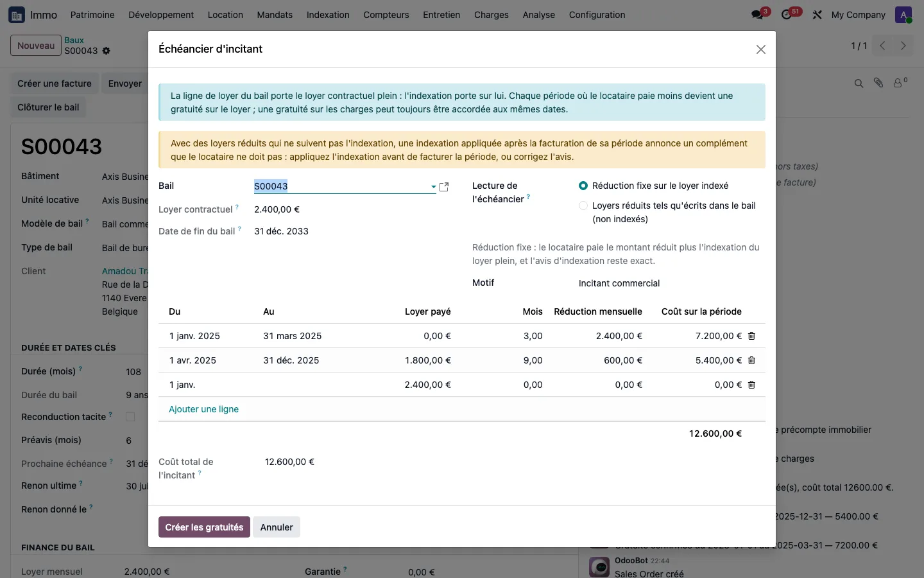
Task: Click the chatter search magnifier icon
Action: pos(859,83)
